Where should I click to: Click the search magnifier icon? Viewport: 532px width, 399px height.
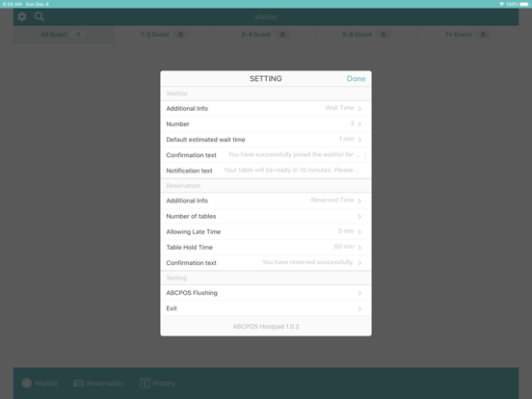(x=40, y=16)
